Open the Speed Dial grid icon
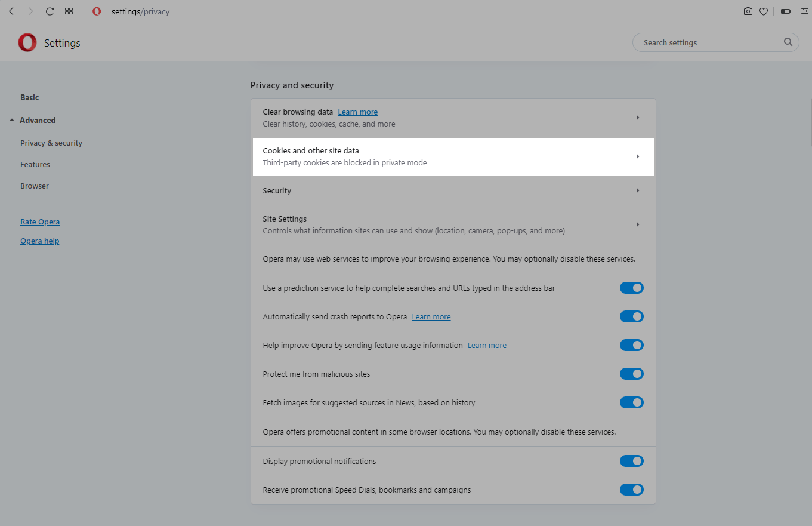 tap(69, 11)
